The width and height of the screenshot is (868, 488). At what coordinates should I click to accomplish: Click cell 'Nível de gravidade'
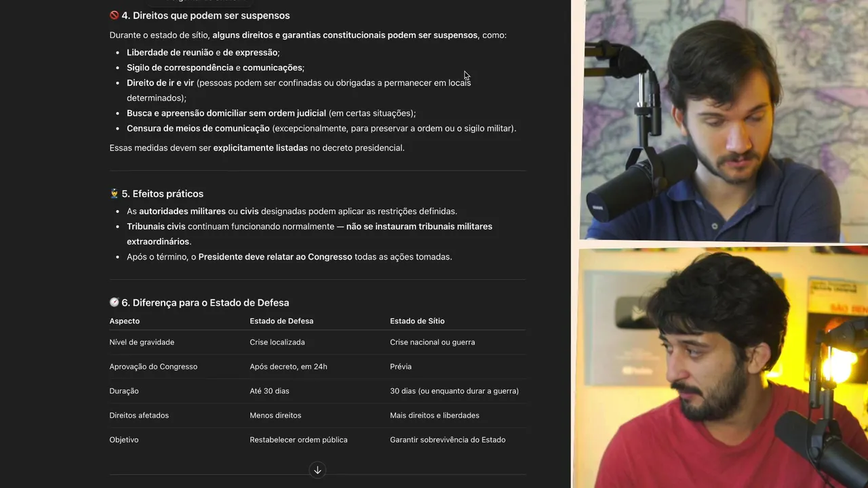coord(142,342)
